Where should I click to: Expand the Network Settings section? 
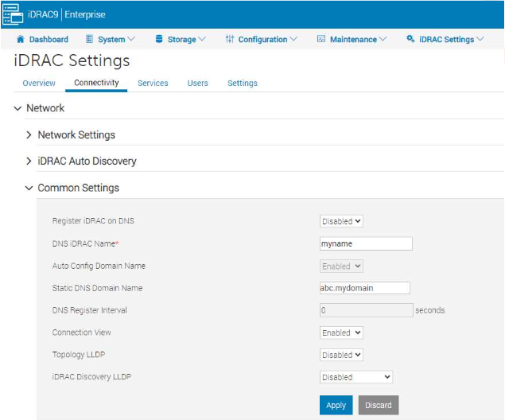(29, 135)
